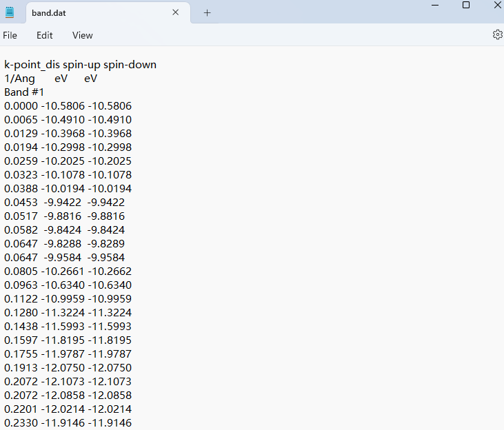
Task: Click the row with value -9.9422
Action: [64, 203]
